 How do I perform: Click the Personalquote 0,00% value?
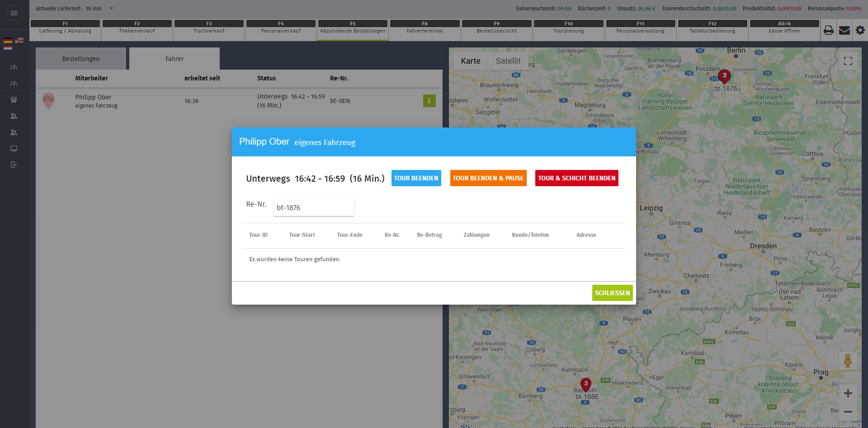tap(854, 9)
